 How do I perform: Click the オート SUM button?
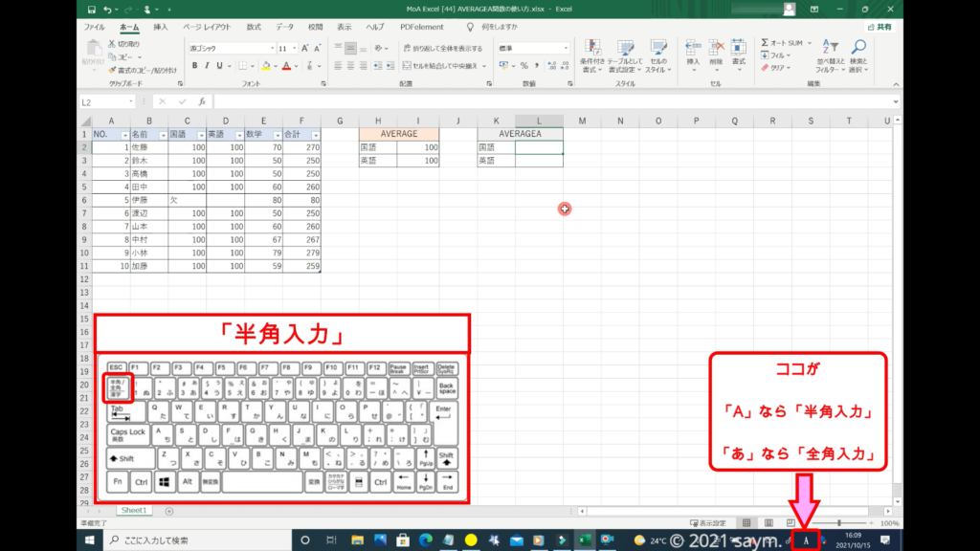pos(783,43)
